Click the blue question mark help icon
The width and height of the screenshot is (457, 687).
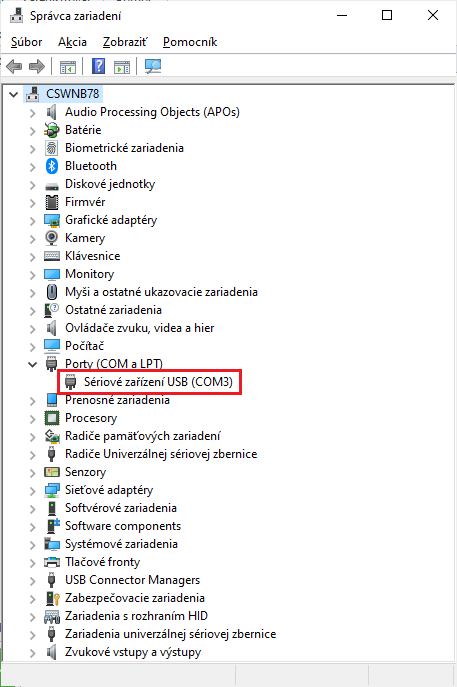pyautogui.click(x=98, y=67)
